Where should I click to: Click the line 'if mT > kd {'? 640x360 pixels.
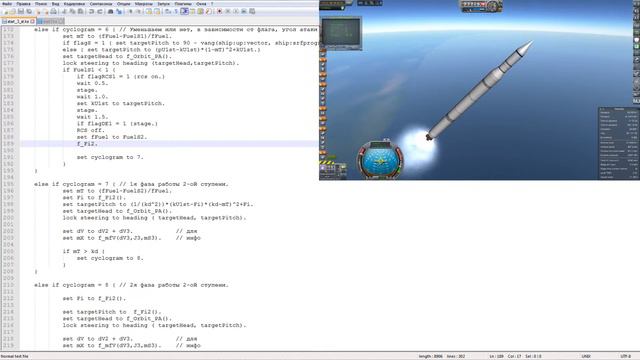[x=84, y=251]
